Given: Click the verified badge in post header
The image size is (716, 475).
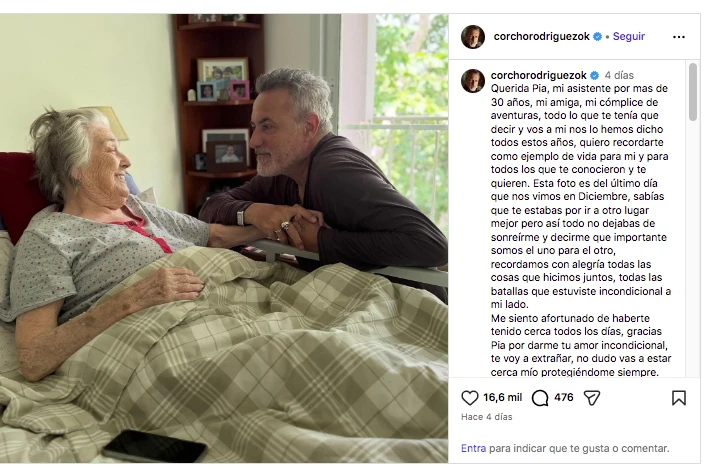Looking at the screenshot, I should coord(597,37).
